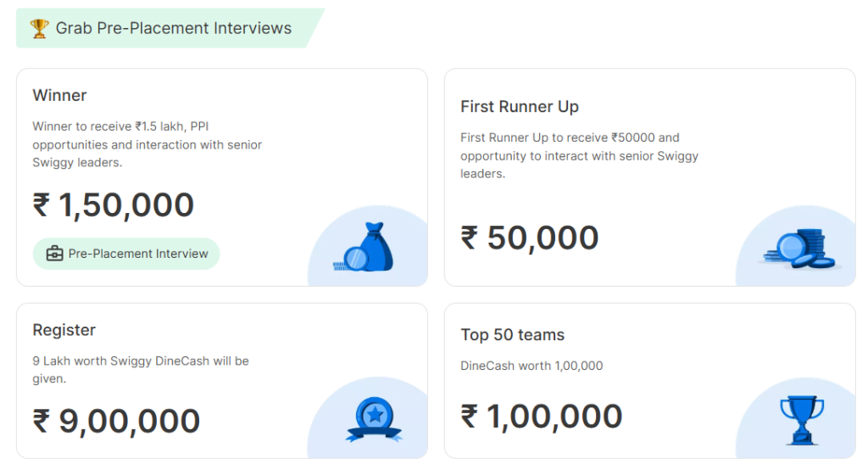The image size is (868, 470).
Task: Click the ₹ 1,50,000 prize amount
Action: click(x=114, y=205)
